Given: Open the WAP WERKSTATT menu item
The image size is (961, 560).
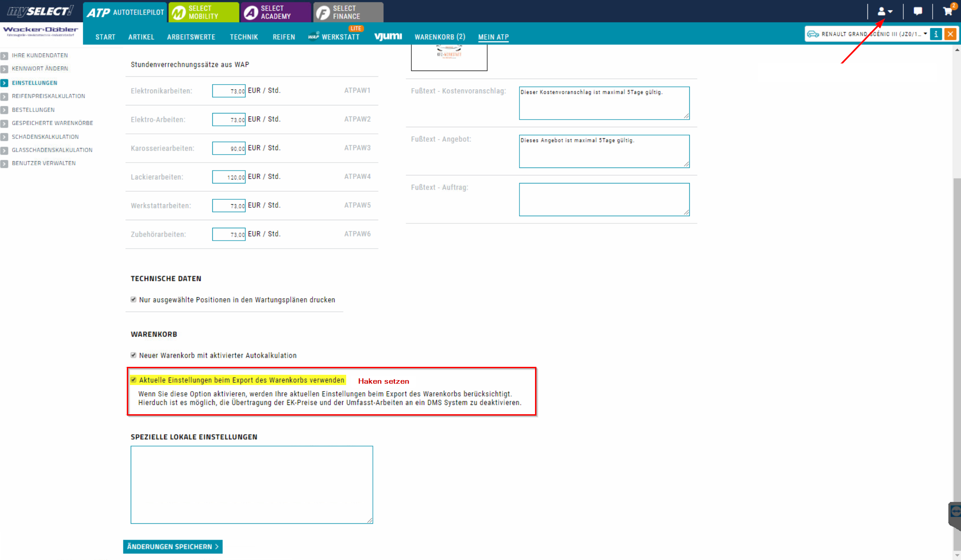Looking at the screenshot, I should pos(334,37).
